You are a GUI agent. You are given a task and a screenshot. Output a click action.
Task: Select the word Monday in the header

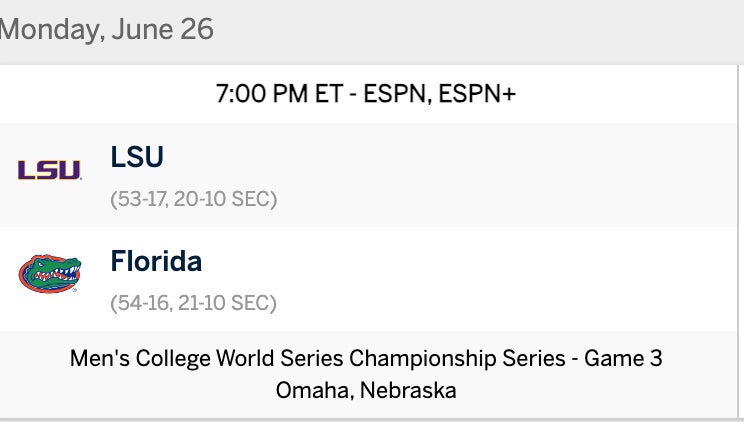coord(46,29)
